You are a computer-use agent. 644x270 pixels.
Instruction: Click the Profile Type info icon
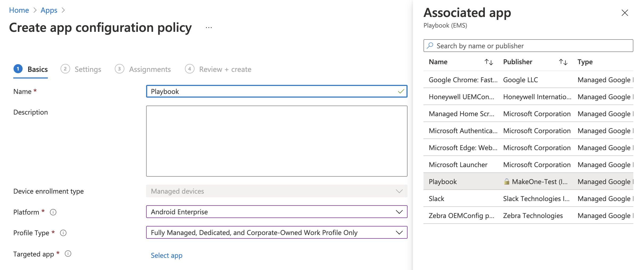click(63, 233)
